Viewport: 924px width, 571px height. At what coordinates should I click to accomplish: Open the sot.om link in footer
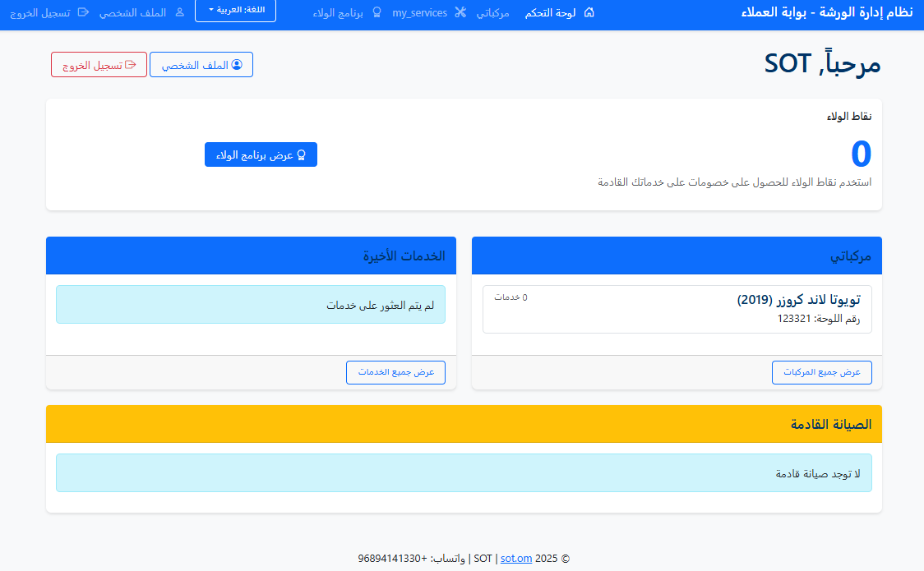click(516, 559)
